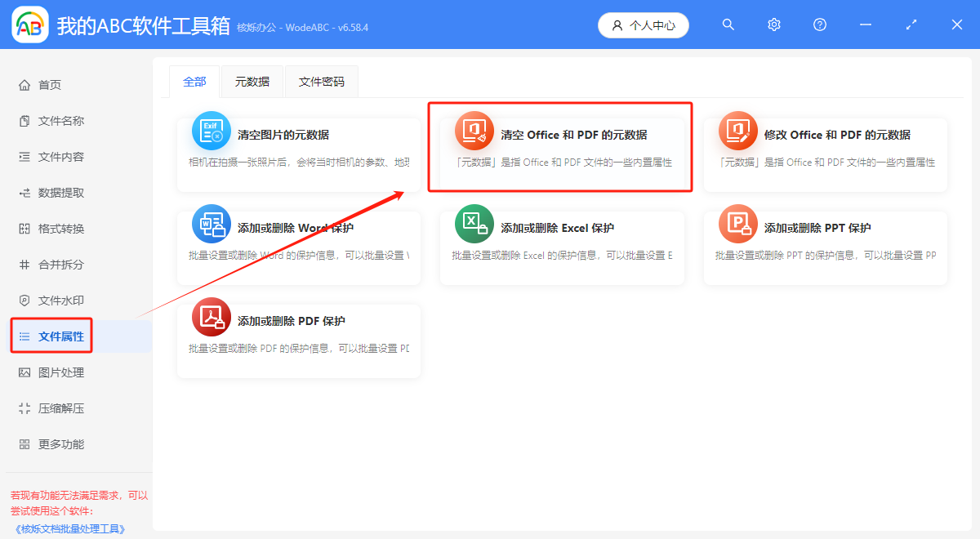Screen dimensions: 980x539
Task: Click description starting 批量设置或删除 Word
Action: [x=299, y=256]
